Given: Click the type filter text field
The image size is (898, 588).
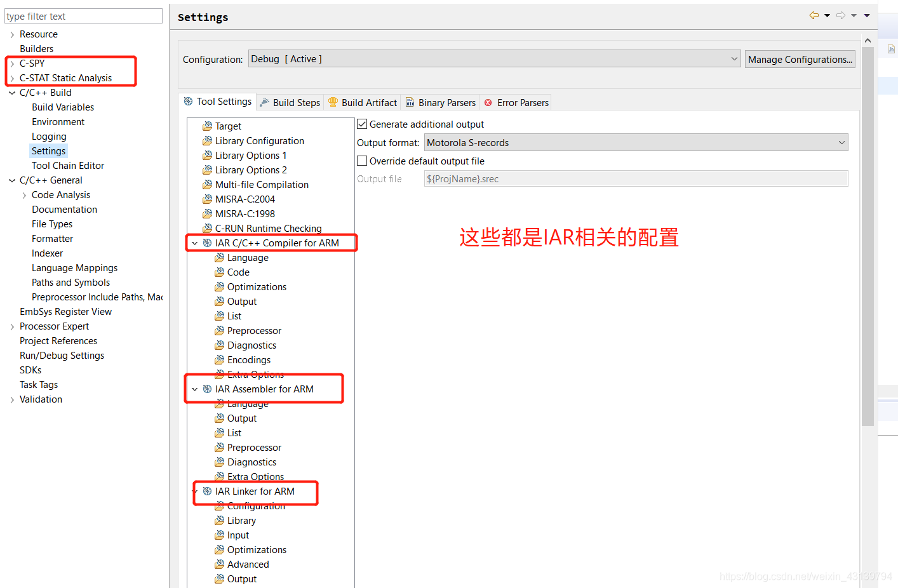Looking at the screenshot, I should [83, 16].
